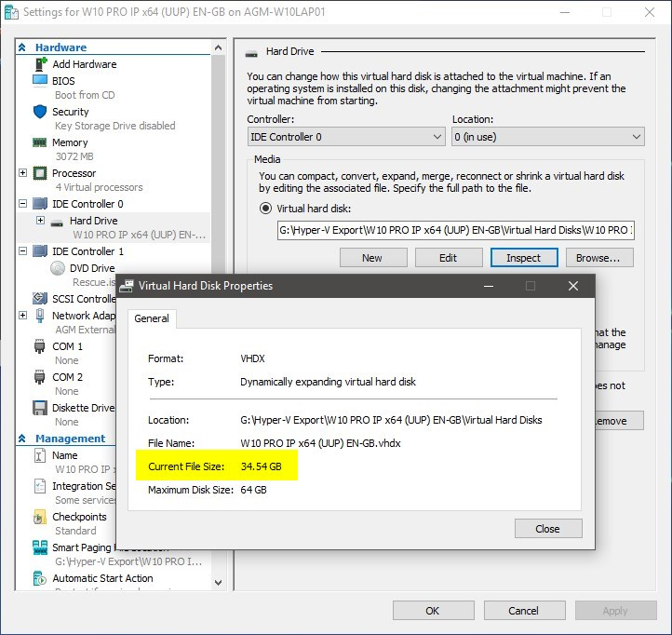Click the DVD Drive disc icon
The width and height of the screenshot is (672, 635).
tap(58, 268)
